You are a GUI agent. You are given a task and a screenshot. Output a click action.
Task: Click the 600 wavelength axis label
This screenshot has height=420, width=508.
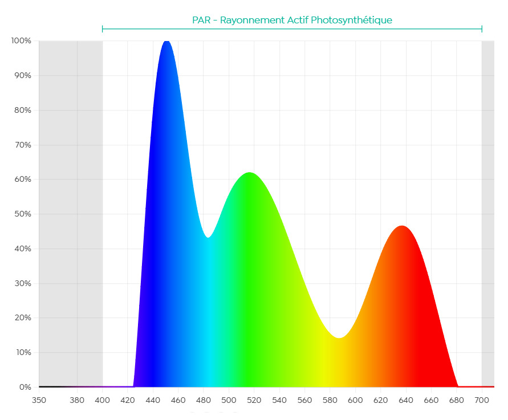355,400
